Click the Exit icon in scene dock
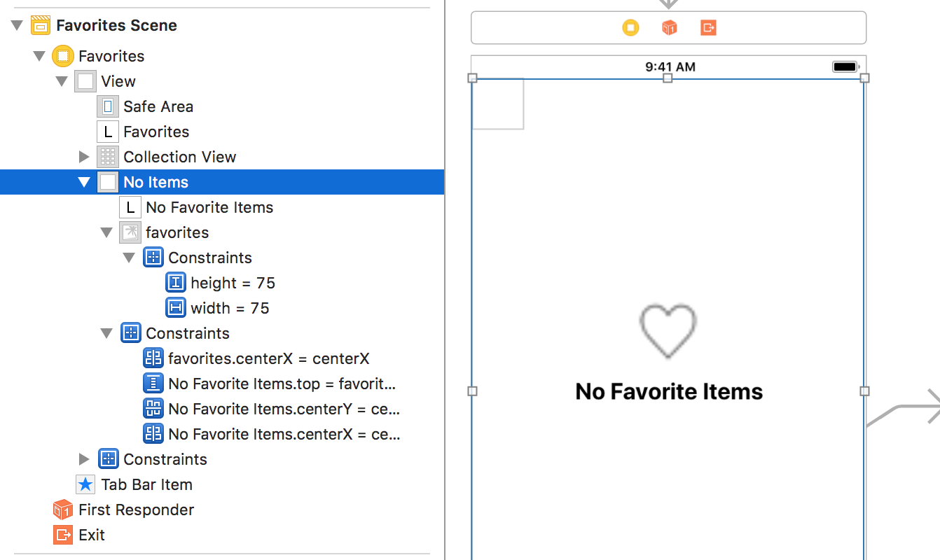Viewport: 940px width, 560px height. point(708,28)
